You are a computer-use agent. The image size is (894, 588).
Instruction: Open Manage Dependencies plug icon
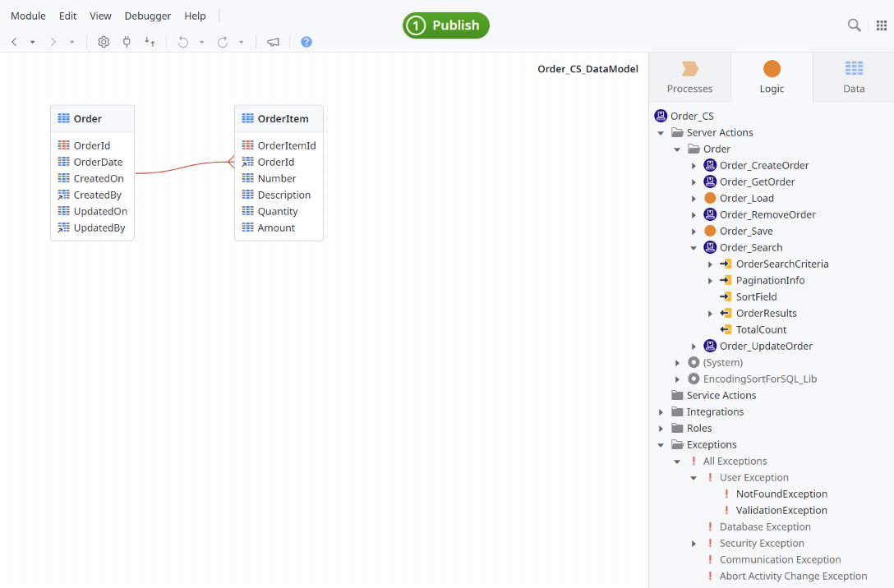click(x=127, y=42)
